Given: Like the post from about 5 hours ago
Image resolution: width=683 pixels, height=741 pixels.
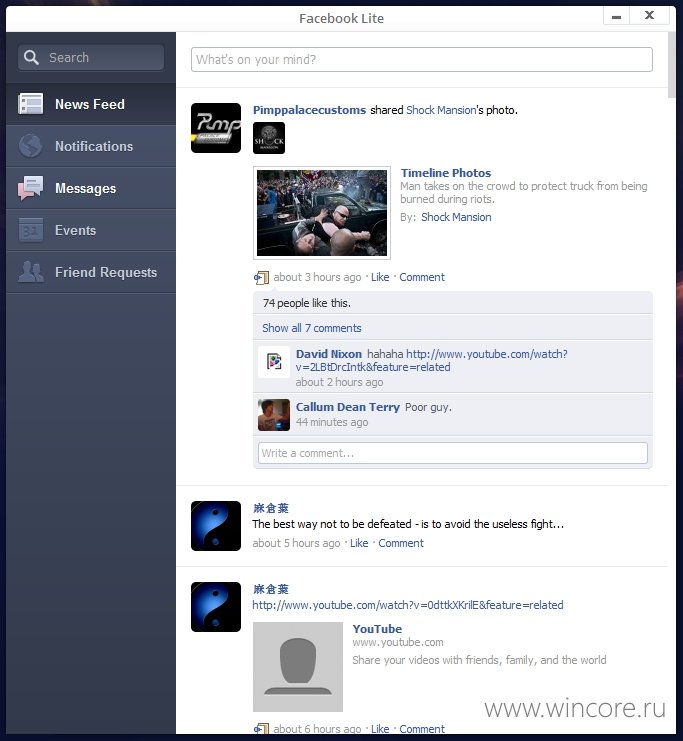Looking at the screenshot, I should [x=359, y=543].
